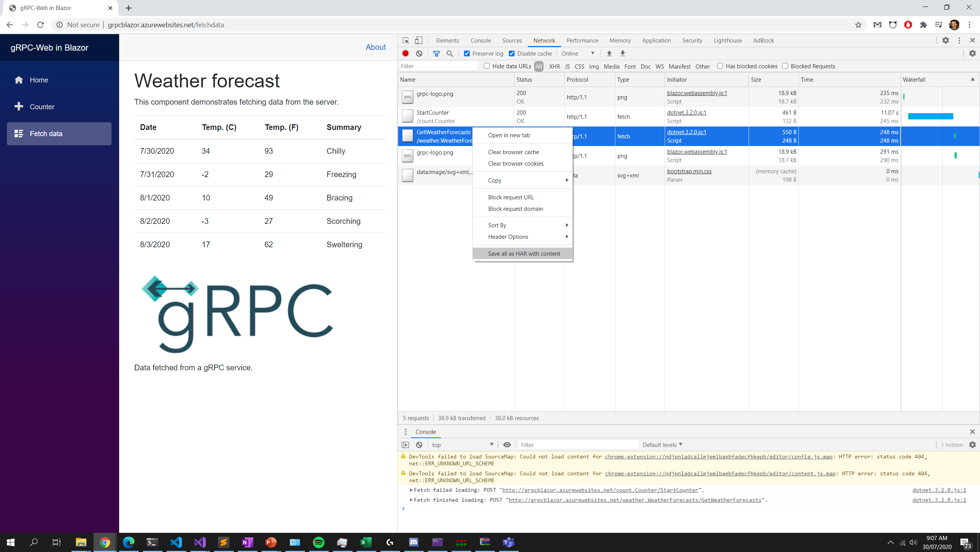The height and width of the screenshot is (552, 980).
Task: Open Spotify from the taskbar
Action: tap(319, 542)
